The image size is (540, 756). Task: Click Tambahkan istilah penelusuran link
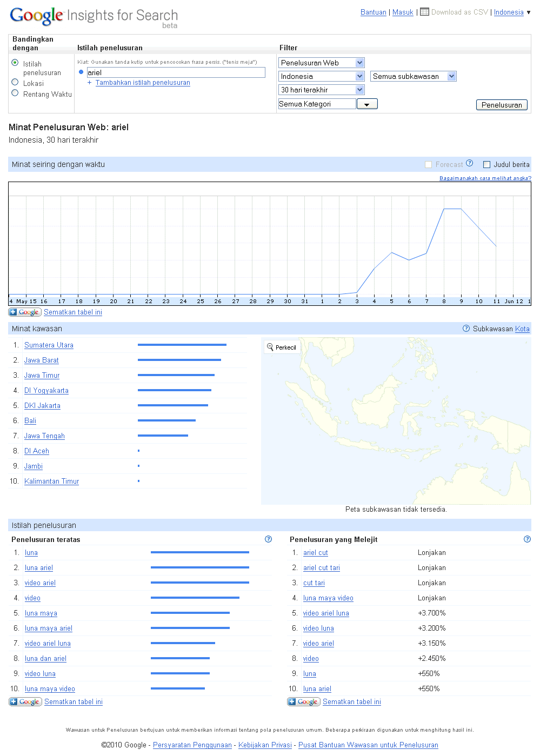(143, 83)
